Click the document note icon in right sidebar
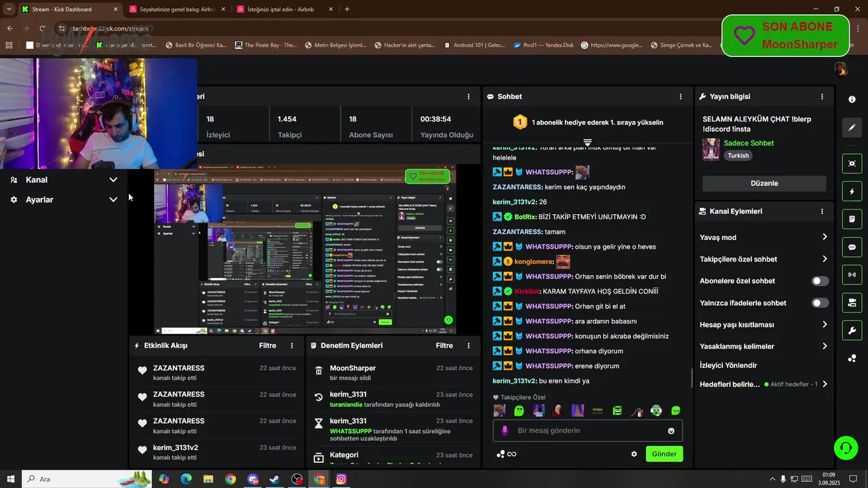The image size is (868, 488). click(852, 219)
